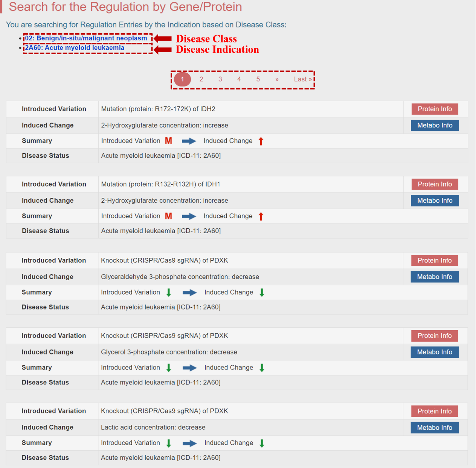The image size is (476, 468).
Task: Click red up arrow in IDH1 summary row
Action: point(261,216)
